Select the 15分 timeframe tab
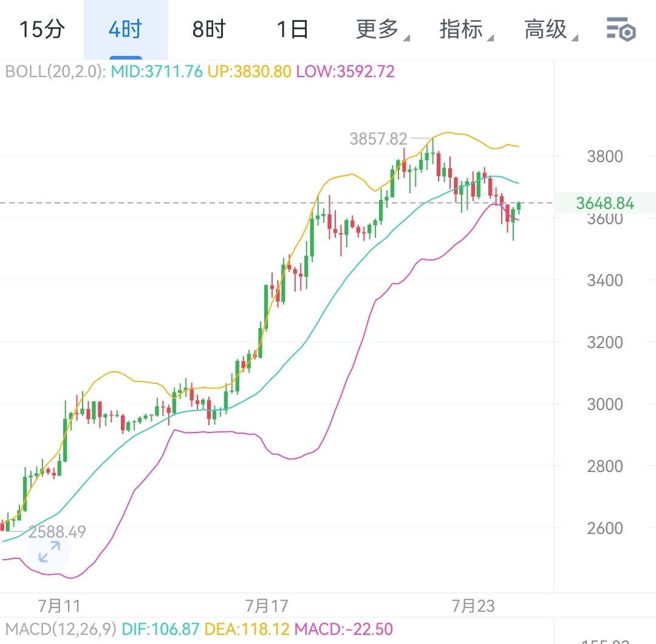656x644 pixels. point(42,29)
